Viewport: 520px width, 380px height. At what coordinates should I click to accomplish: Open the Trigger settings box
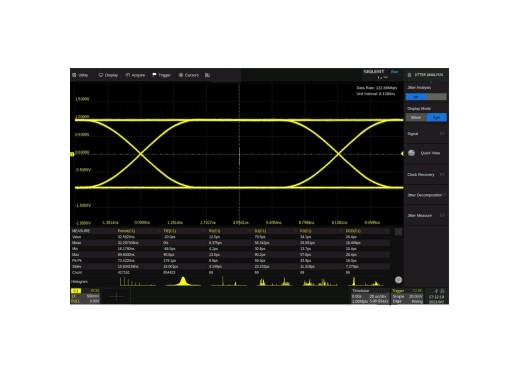[408, 296]
